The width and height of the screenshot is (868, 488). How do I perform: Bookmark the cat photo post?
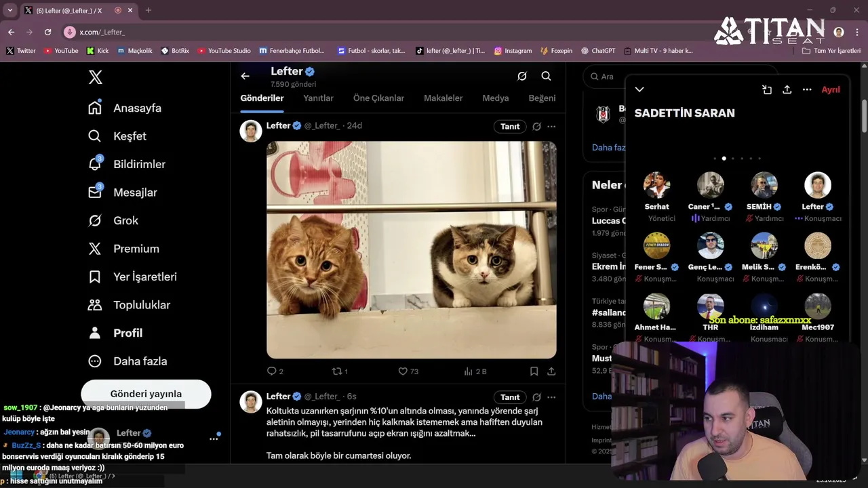pos(534,371)
